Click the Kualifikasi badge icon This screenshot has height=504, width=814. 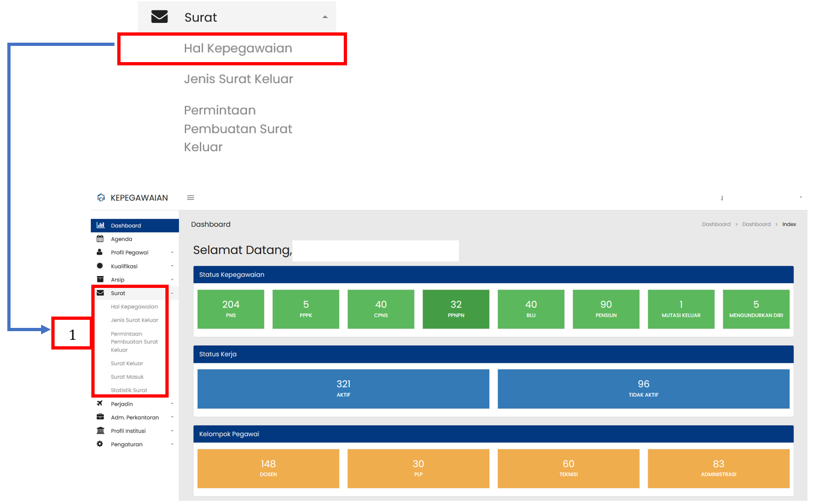click(100, 266)
